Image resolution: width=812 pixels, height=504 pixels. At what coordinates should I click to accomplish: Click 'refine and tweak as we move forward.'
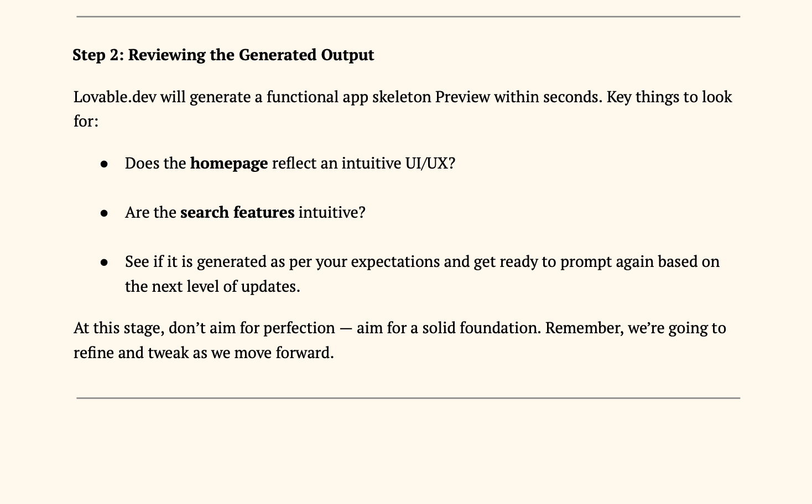[x=204, y=353]
